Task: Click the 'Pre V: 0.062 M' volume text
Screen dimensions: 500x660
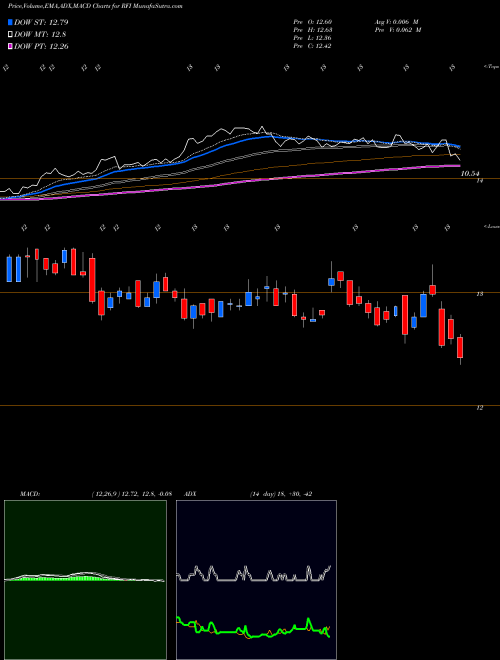Action: (x=397, y=30)
